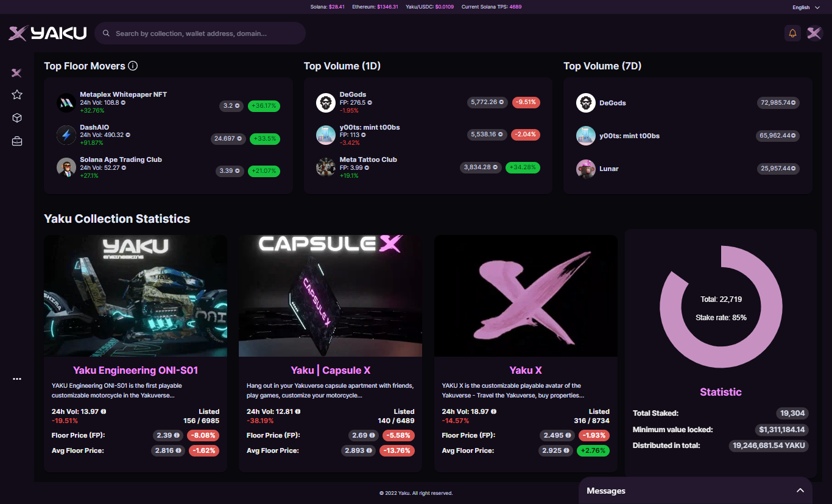Click the +2.76% Yaku X avg floor badge

coord(593,451)
